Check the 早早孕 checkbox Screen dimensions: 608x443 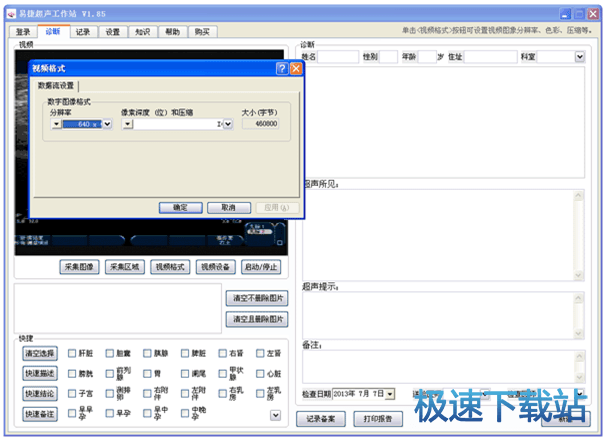pyautogui.click(x=72, y=414)
